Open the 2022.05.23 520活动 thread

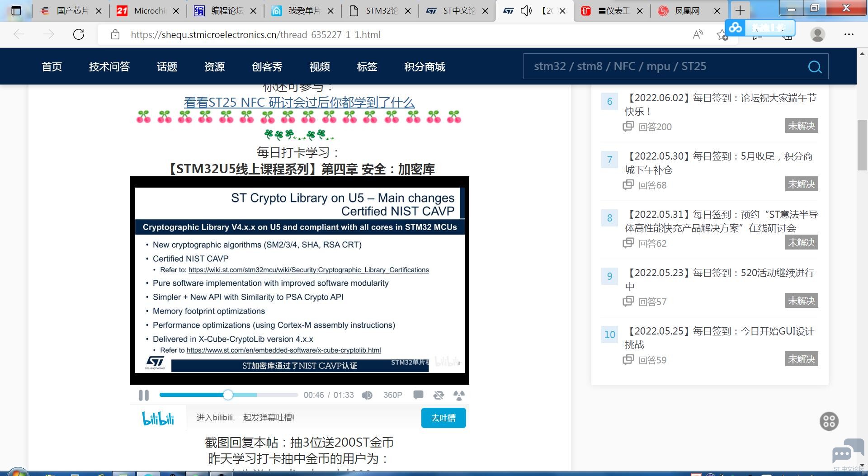coord(720,279)
